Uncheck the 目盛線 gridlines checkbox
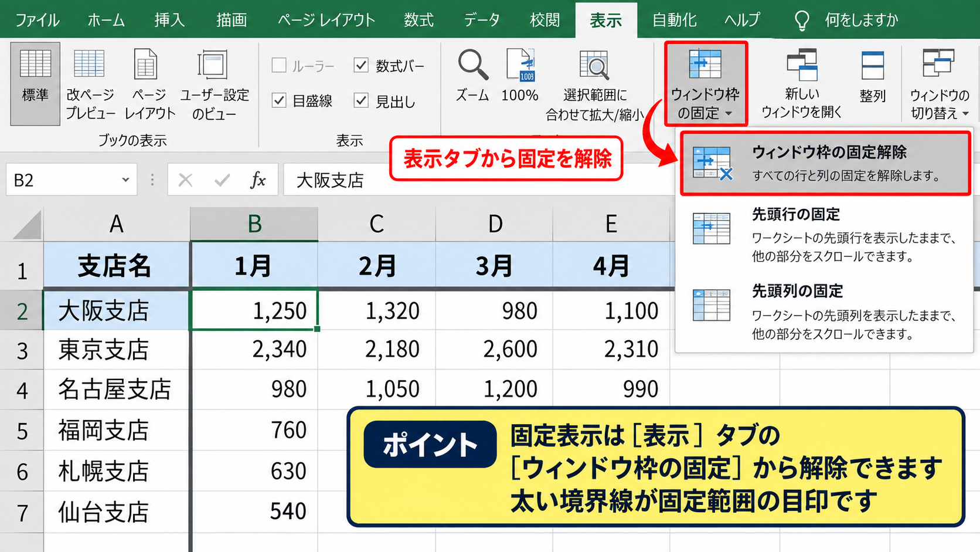980x552 pixels. pos(279,100)
